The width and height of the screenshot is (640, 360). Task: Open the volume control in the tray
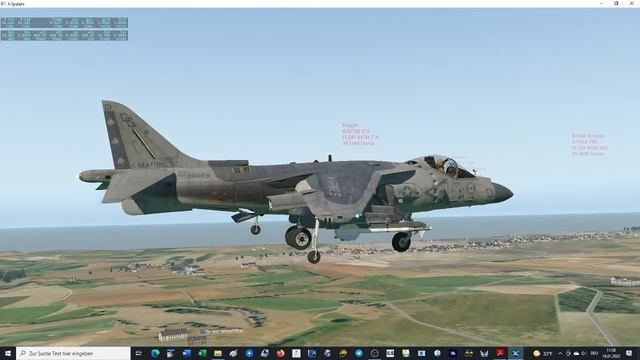pos(584,353)
